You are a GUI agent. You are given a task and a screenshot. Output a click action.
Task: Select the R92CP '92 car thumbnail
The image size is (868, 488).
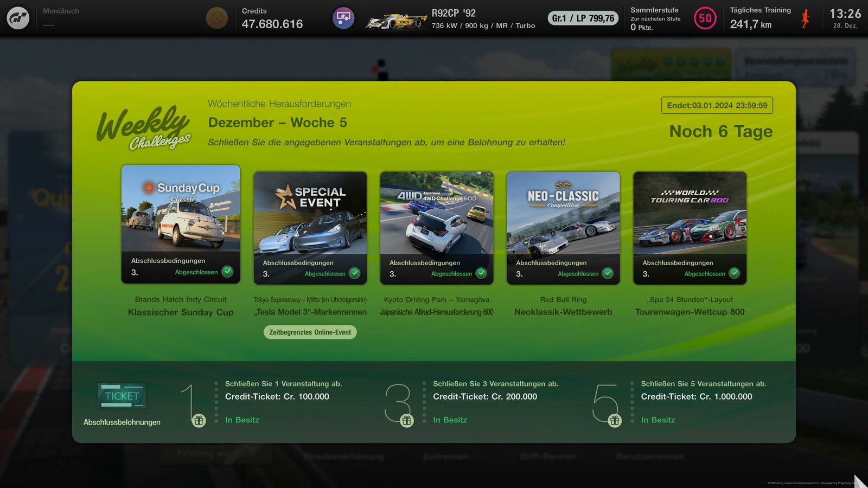pyautogui.click(x=396, y=21)
